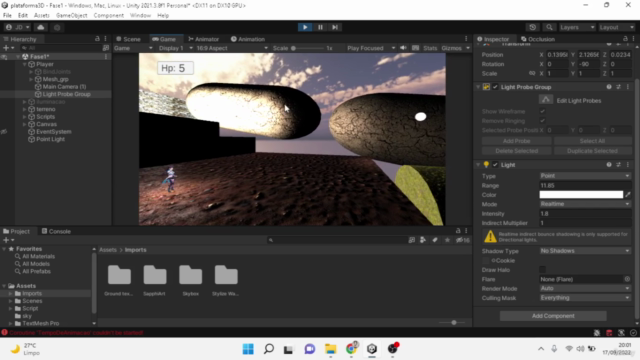This screenshot has width=640, height=360.
Task: Open the SapphiArt folder
Action: click(154, 280)
